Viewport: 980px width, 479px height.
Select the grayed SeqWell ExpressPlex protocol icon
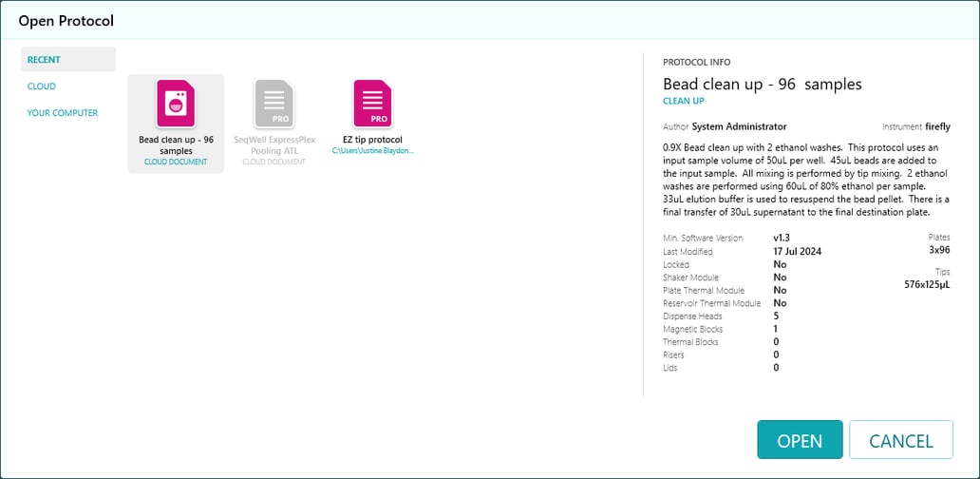click(x=273, y=104)
